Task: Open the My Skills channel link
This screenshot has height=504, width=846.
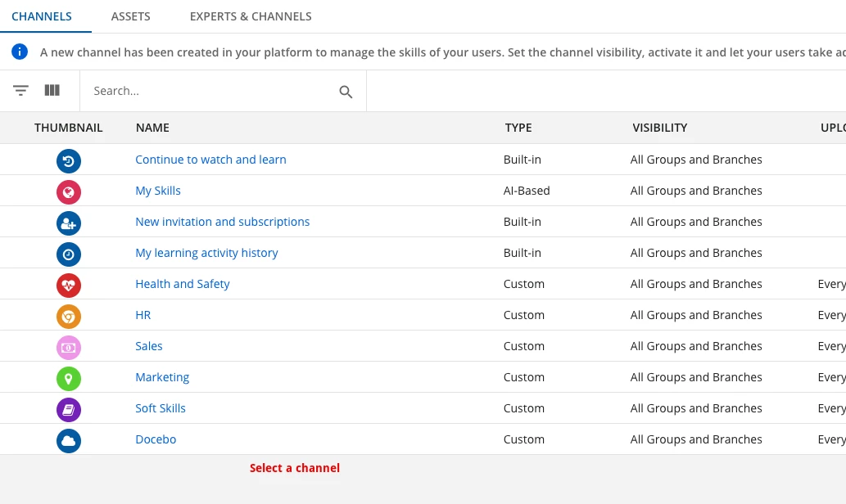Action: [157, 191]
